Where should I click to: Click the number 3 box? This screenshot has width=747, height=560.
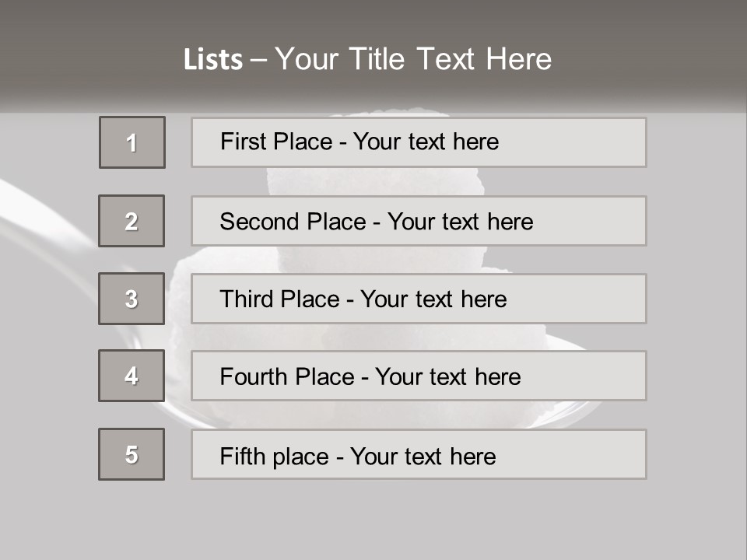(132, 299)
